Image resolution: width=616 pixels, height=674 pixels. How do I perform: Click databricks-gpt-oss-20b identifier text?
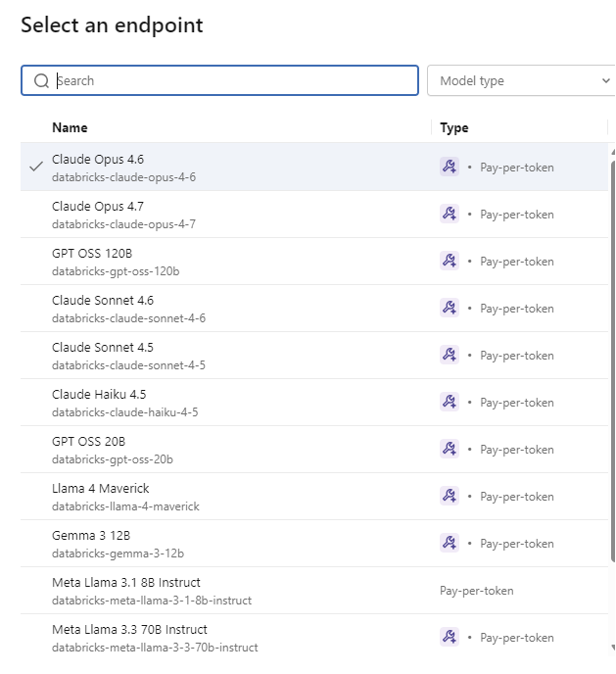(113, 459)
